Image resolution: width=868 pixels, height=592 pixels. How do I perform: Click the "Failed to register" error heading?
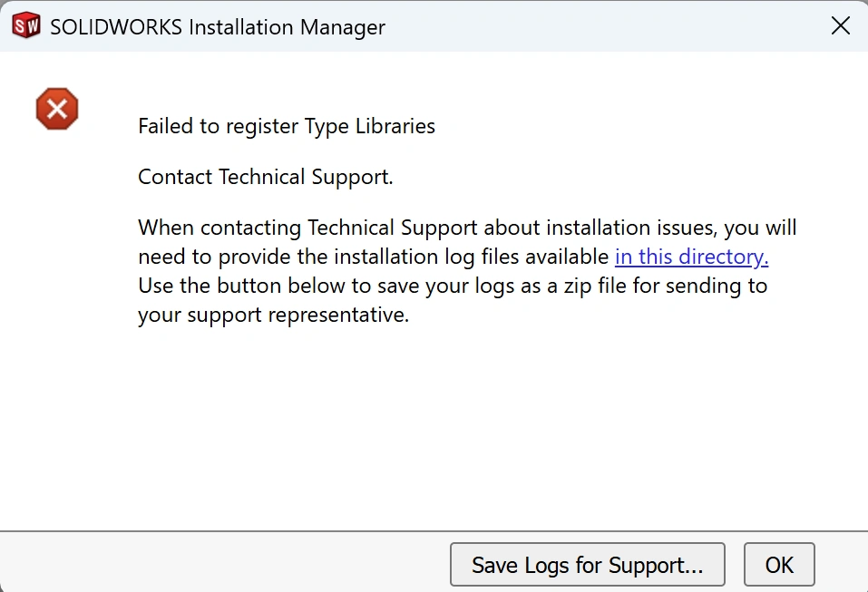pyautogui.click(x=219, y=126)
